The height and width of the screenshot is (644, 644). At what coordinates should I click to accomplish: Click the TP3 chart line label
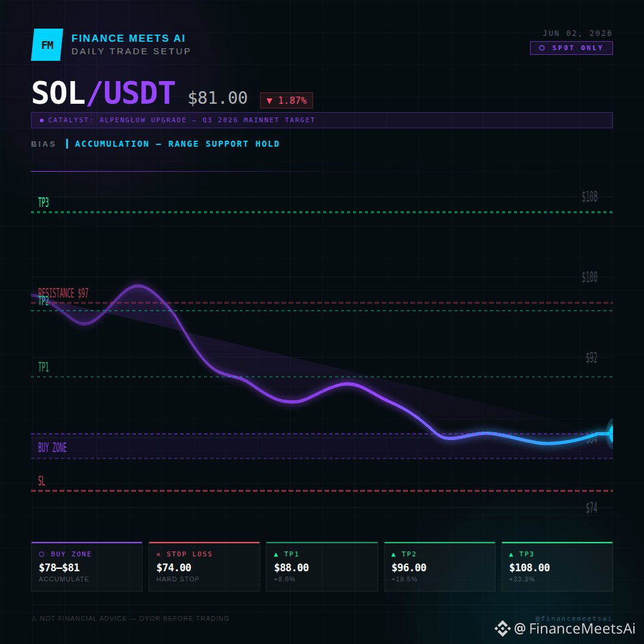pyautogui.click(x=44, y=203)
